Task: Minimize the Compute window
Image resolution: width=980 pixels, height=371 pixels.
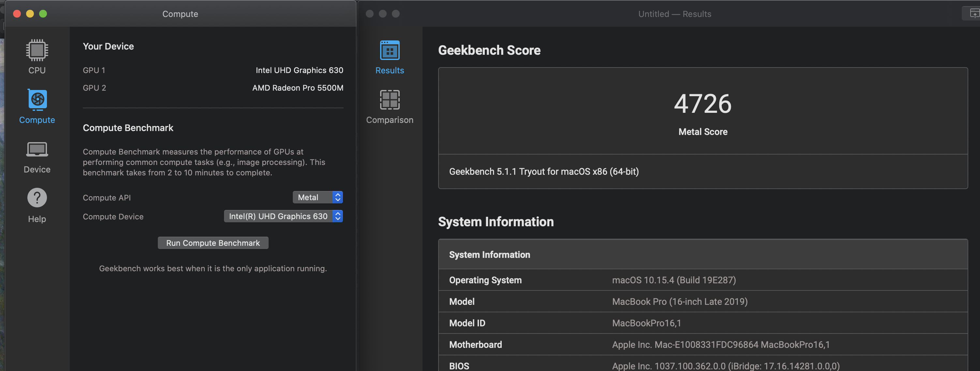Action: 30,14
